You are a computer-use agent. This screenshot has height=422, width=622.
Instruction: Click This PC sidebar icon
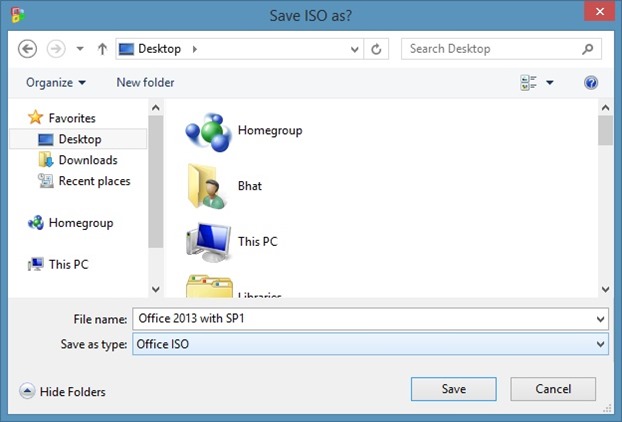35,264
